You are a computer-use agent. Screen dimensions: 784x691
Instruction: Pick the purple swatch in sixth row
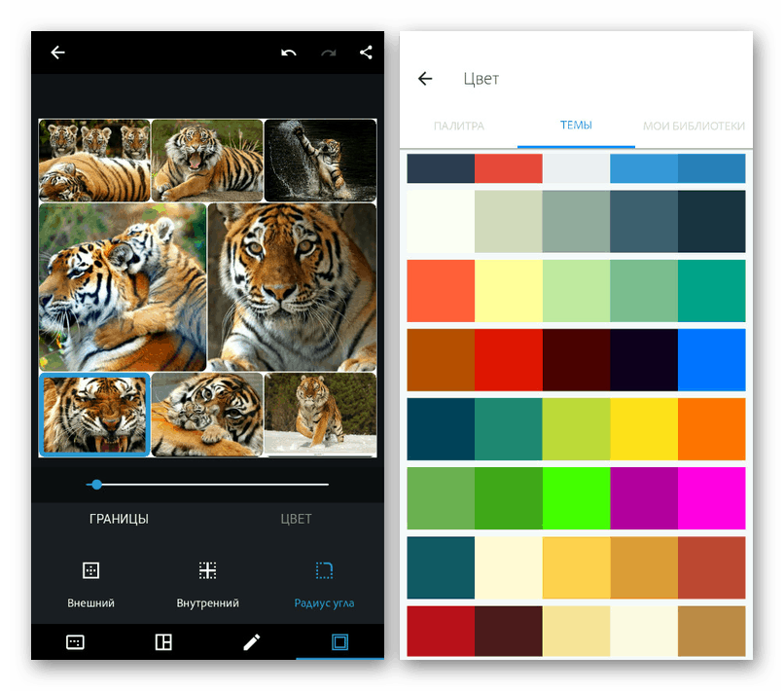tap(644, 498)
